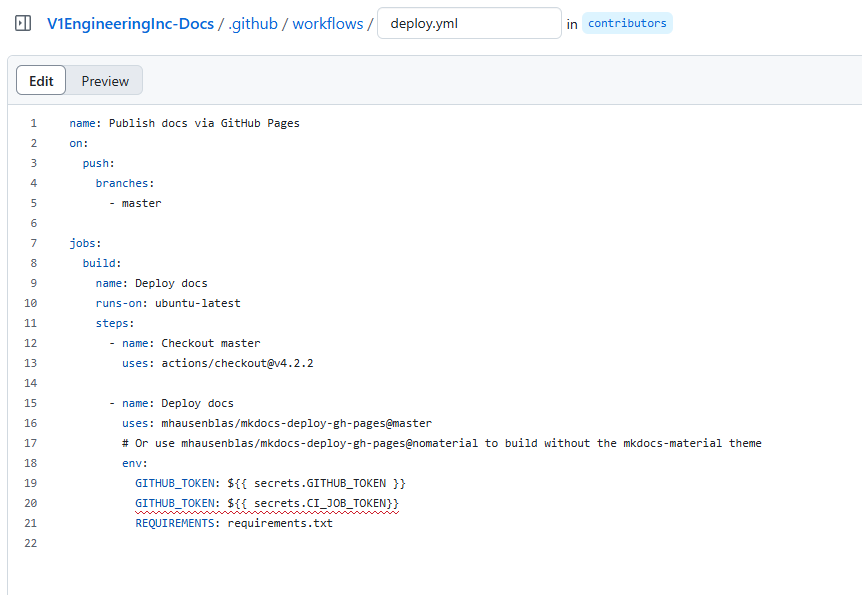
Task: Place cursor on actions/checkout@v4.2.2 text
Action: pyautogui.click(x=237, y=363)
